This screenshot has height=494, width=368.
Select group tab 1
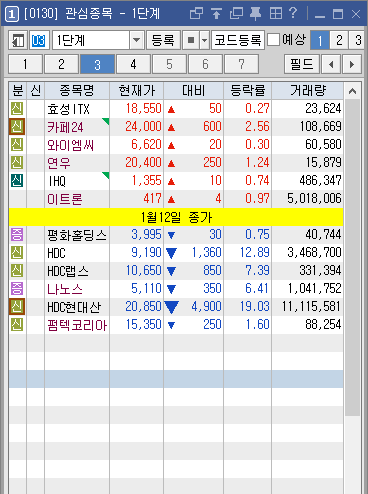[25, 64]
